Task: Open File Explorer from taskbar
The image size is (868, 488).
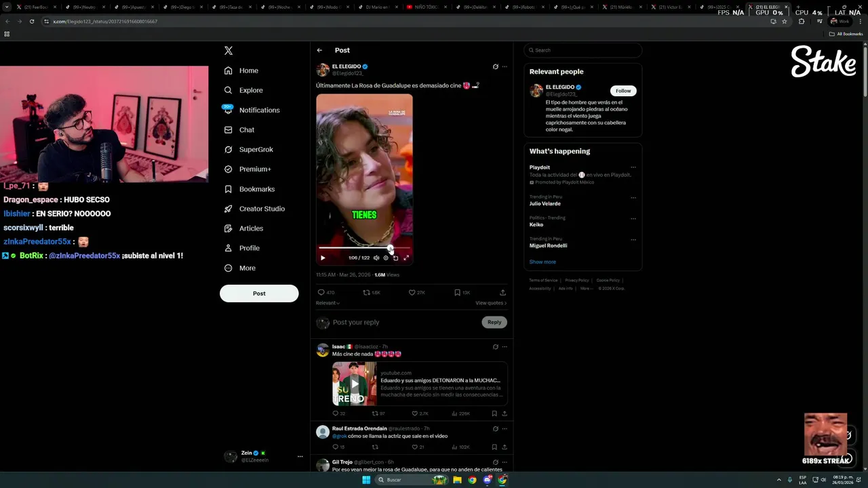Action: [x=457, y=480]
